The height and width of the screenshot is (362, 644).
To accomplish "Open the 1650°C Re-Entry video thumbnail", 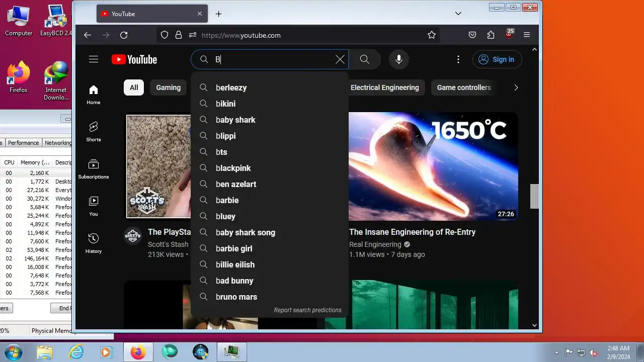I will (433, 166).
